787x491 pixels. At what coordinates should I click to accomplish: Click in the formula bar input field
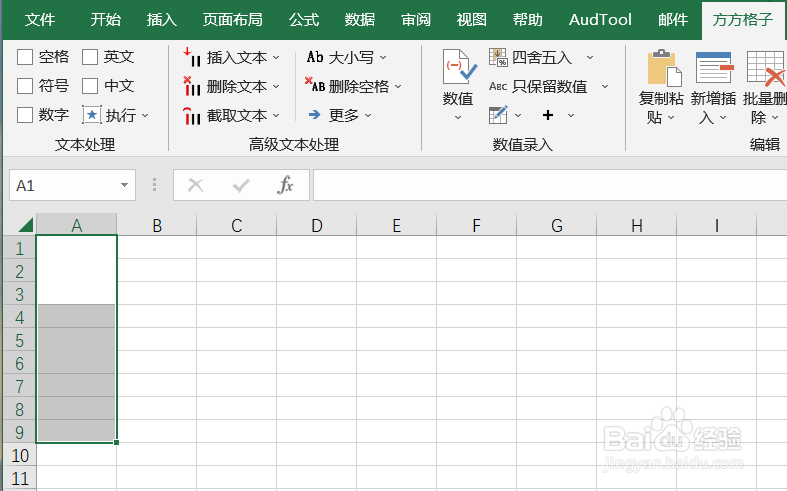pyautogui.click(x=550, y=185)
